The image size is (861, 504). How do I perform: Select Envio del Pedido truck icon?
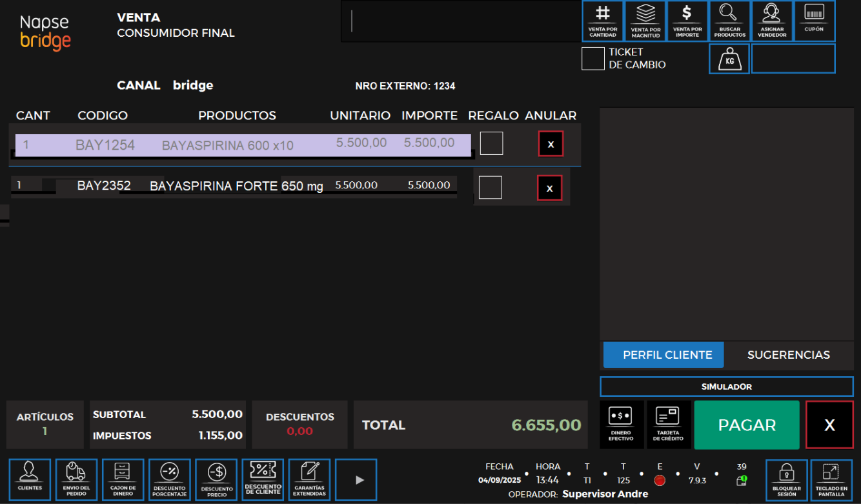click(x=76, y=479)
